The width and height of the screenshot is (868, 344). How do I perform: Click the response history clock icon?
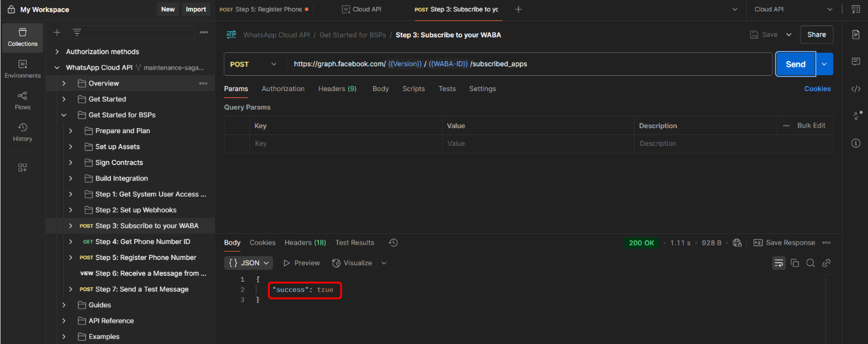pyautogui.click(x=393, y=243)
